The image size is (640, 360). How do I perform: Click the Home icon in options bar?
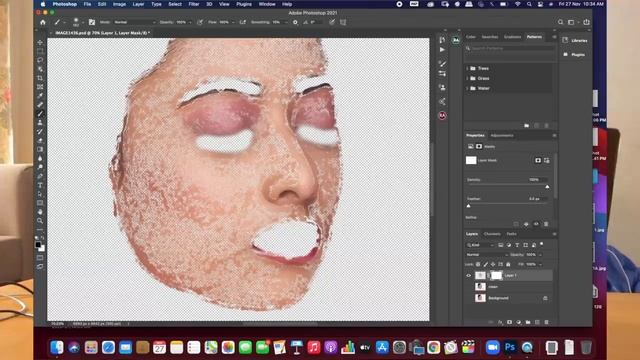[42, 22]
